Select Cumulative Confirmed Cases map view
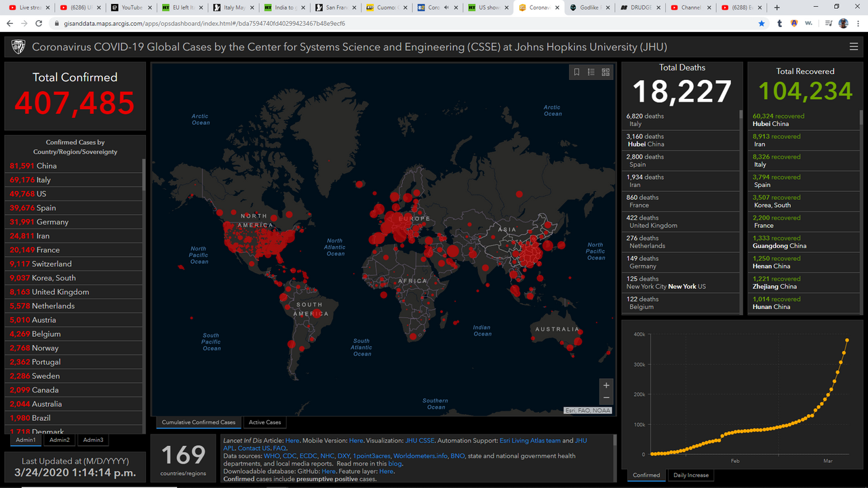The image size is (868, 488). (198, 422)
